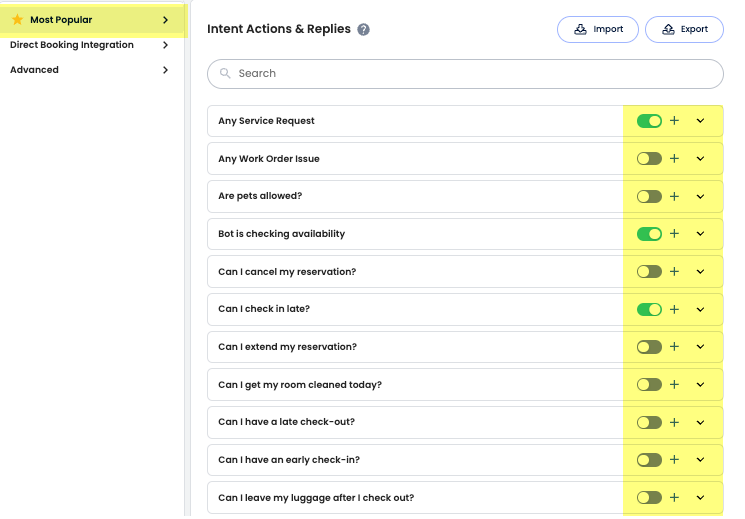Click the star icon next to Most Popular
This screenshot has height=519, width=745.
click(x=17, y=20)
